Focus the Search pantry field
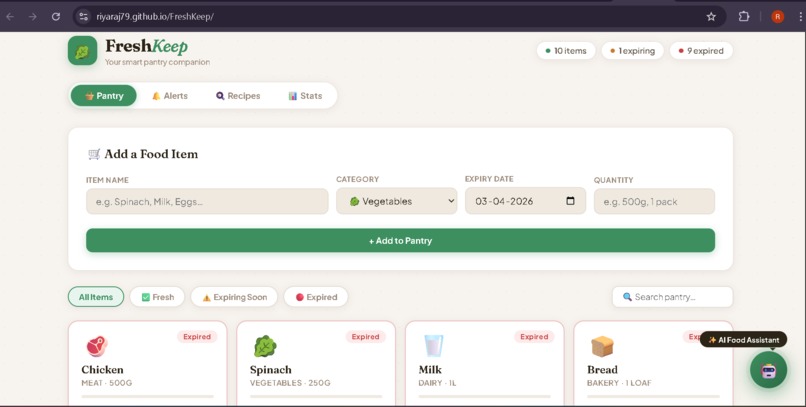The width and height of the screenshot is (806, 407). coord(672,297)
